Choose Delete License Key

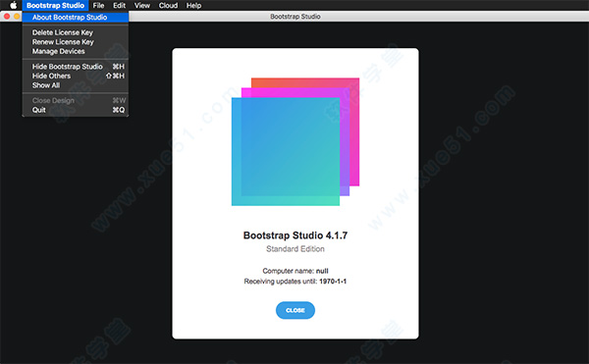click(76, 32)
